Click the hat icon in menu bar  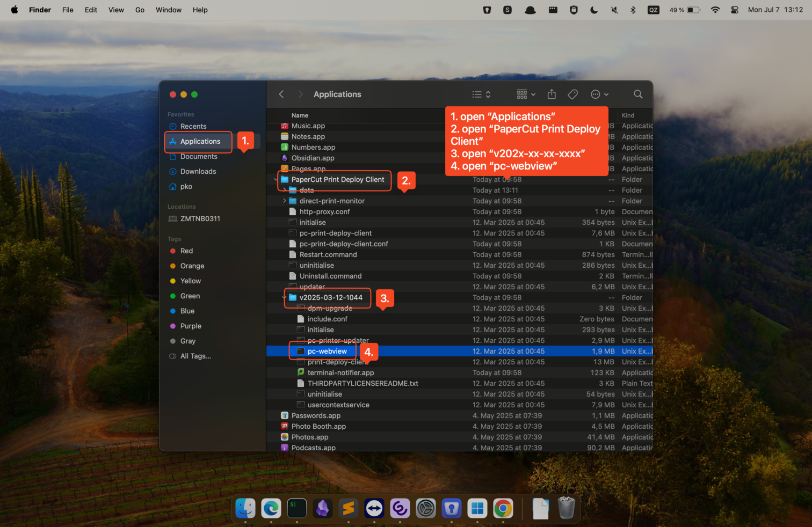530,10
